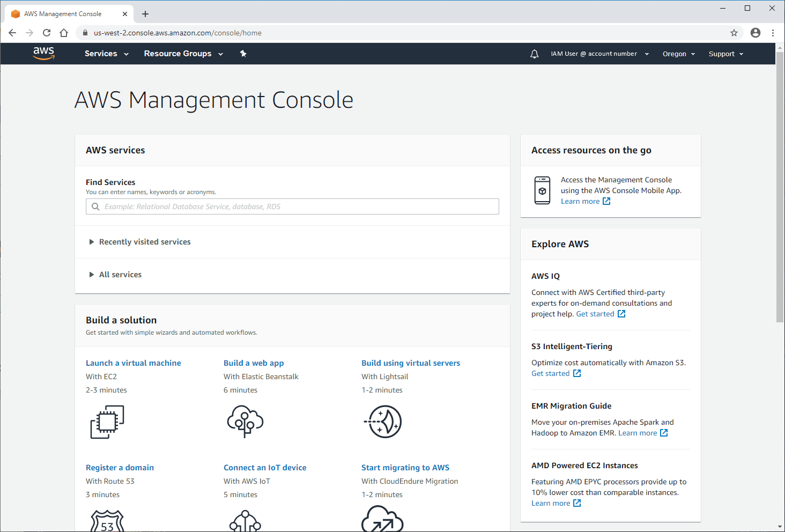
Task: Click the browser home icon
Action: tap(64, 33)
